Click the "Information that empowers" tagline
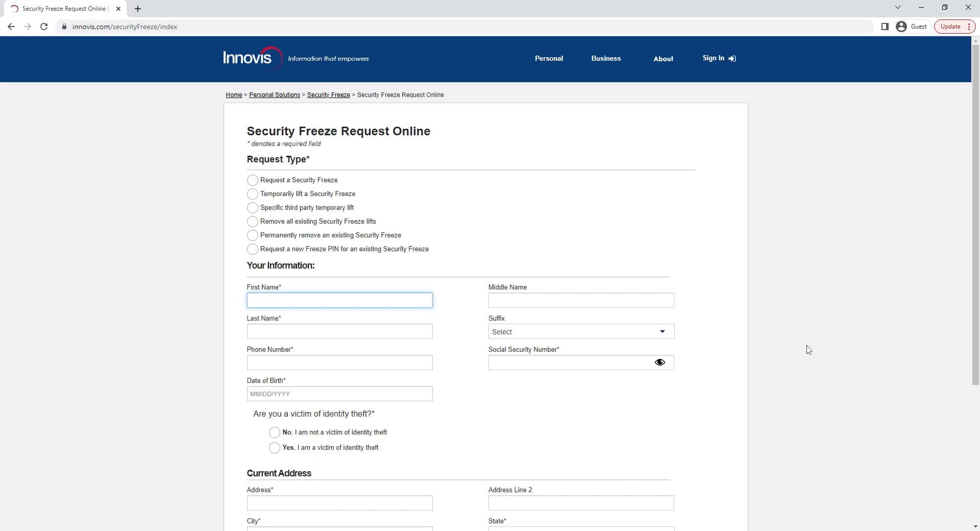Screen dimensions: 980x531 [328, 59]
